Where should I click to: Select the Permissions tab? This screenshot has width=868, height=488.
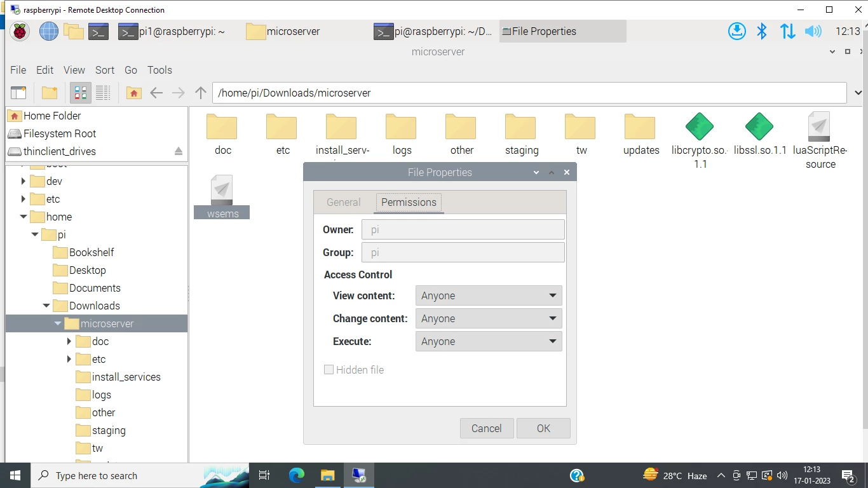[409, 202]
